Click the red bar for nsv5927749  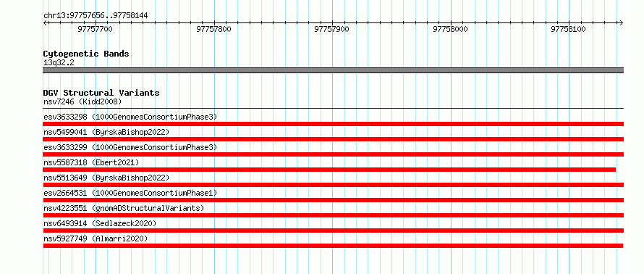click(333, 246)
